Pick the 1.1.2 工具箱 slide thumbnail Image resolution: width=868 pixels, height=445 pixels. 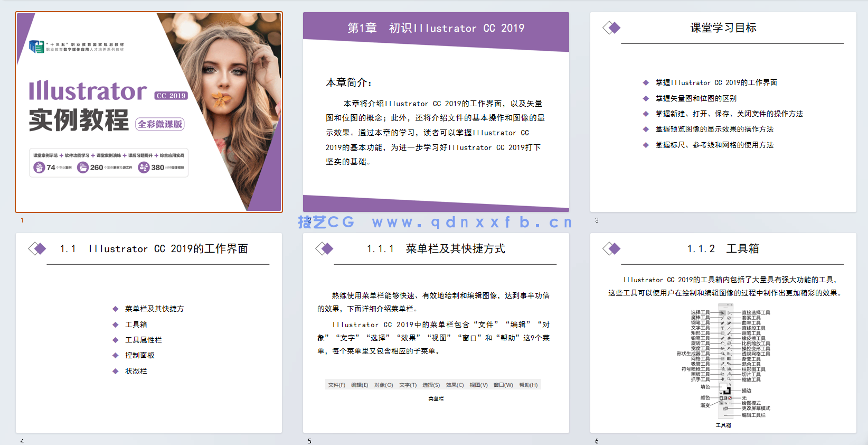(x=723, y=333)
